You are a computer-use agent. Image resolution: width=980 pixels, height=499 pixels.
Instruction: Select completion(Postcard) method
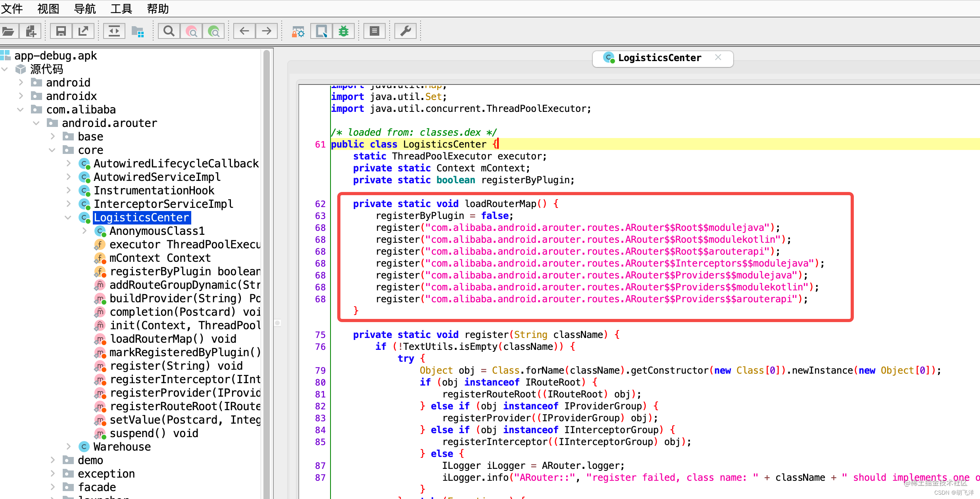(x=185, y=312)
